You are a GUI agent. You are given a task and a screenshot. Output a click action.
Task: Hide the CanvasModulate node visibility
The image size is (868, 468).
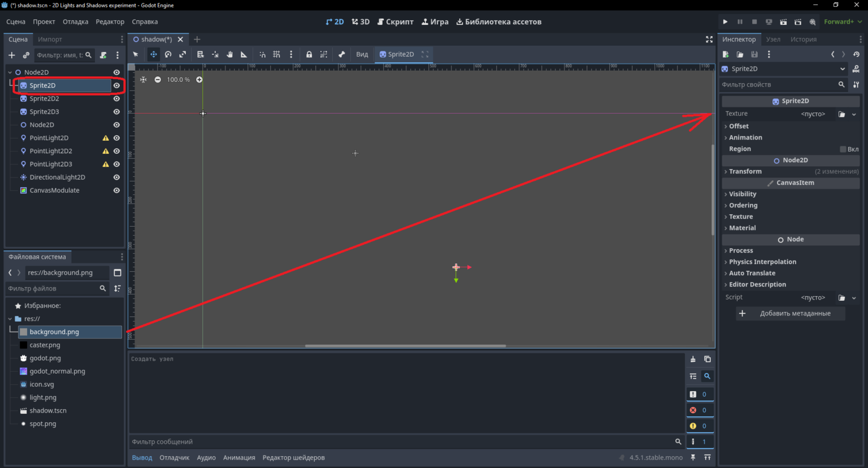pyautogui.click(x=116, y=190)
